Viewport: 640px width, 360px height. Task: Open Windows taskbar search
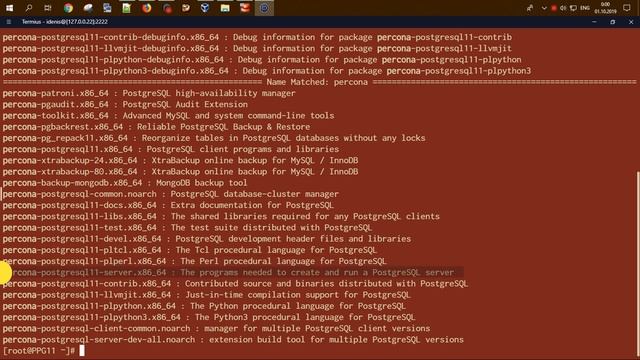[x=29, y=8]
